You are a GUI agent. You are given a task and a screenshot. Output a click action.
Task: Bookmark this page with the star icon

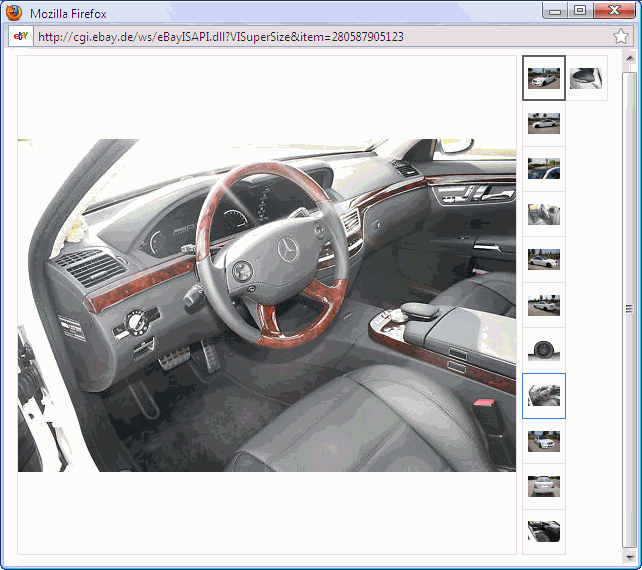click(x=621, y=37)
